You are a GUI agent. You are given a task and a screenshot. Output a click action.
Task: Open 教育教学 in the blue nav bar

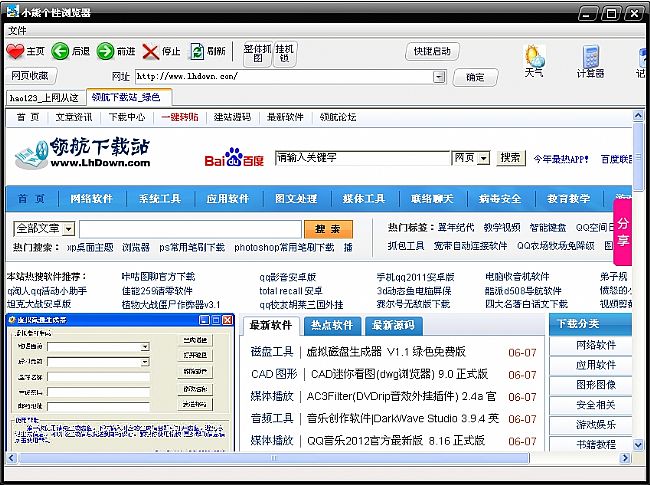pos(568,199)
